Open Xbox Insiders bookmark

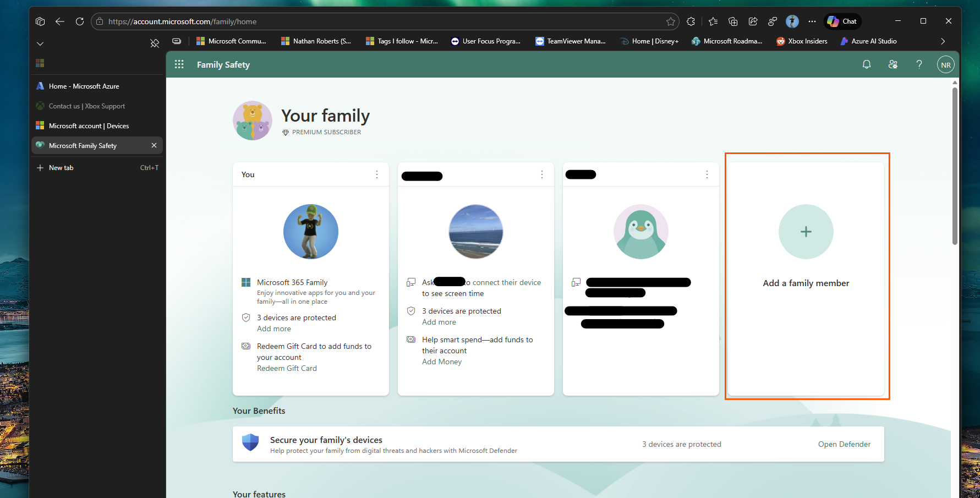pyautogui.click(x=802, y=41)
